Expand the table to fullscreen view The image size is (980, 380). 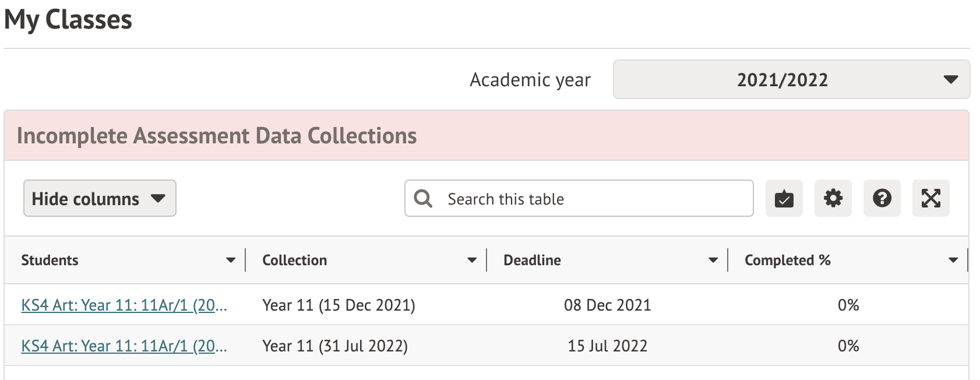(x=930, y=199)
